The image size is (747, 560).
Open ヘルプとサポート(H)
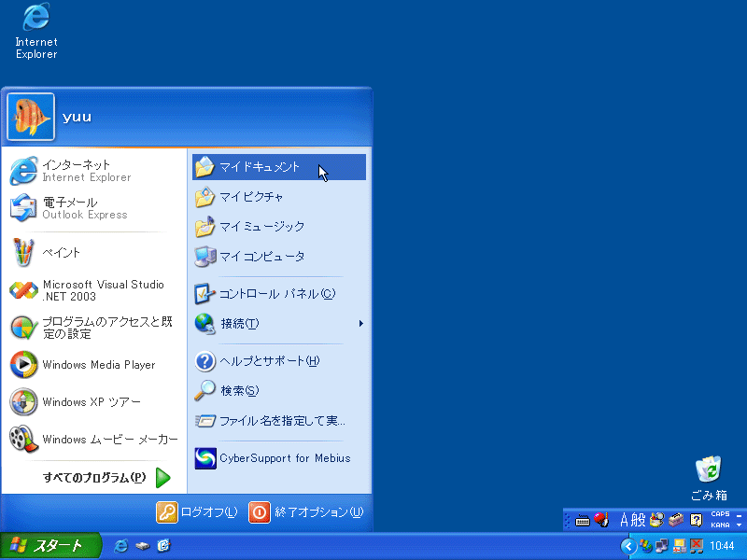279,361
